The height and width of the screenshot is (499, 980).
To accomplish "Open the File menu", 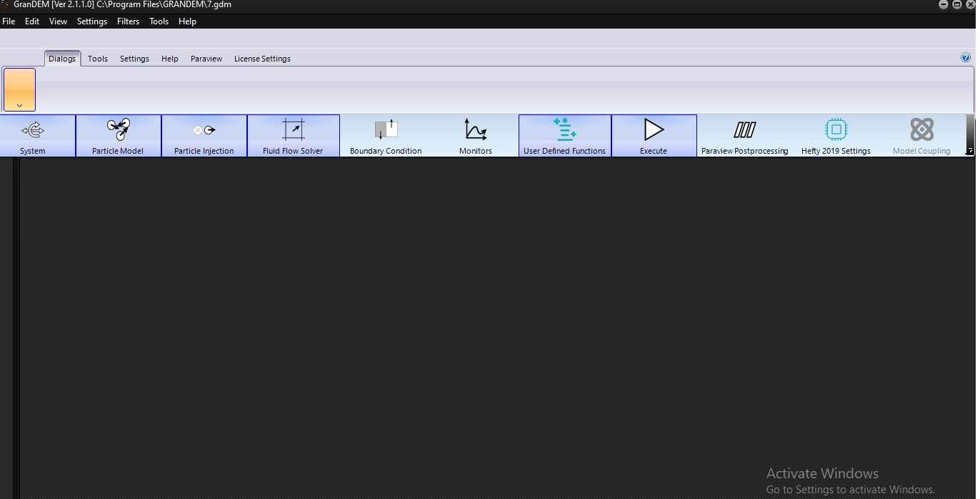I will [9, 21].
